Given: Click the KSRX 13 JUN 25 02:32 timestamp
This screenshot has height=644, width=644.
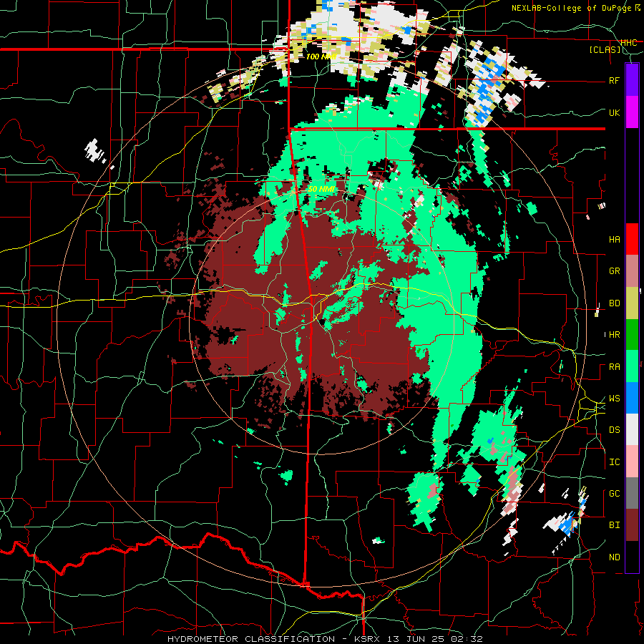Looking at the screenshot, I should [x=419, y=639].
